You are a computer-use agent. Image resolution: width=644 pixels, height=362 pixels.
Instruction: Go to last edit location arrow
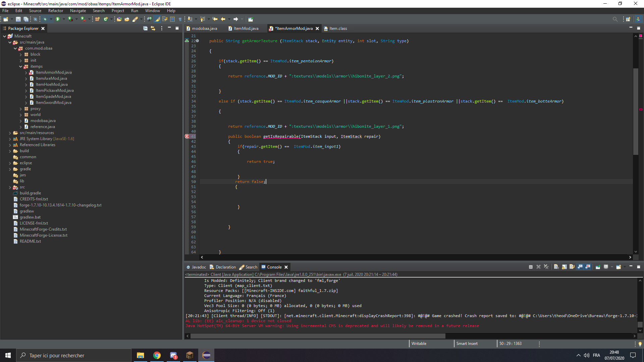pos(215,19)
